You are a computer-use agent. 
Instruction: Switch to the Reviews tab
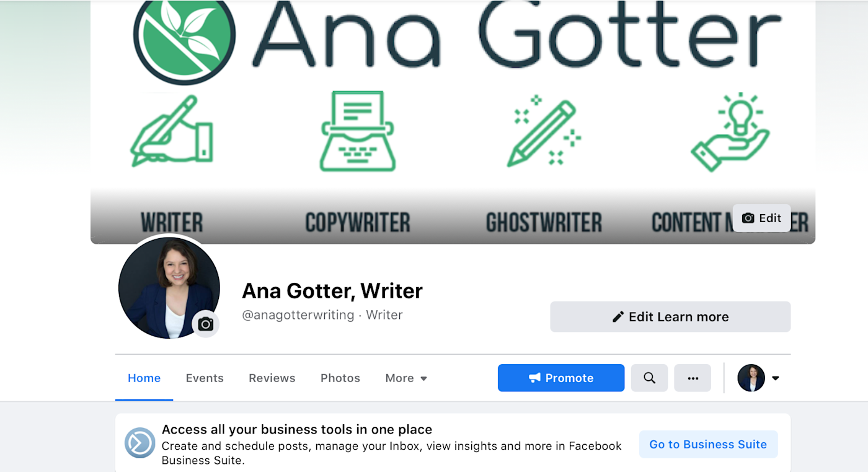tap(272, 378)
